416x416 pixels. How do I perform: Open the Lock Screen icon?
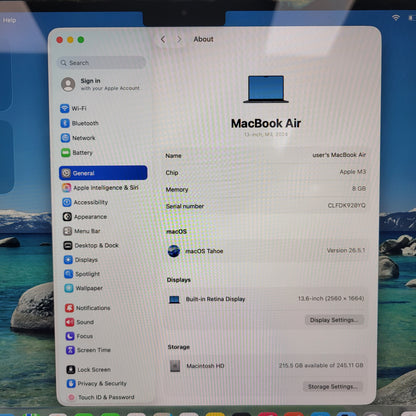(71, 370)
